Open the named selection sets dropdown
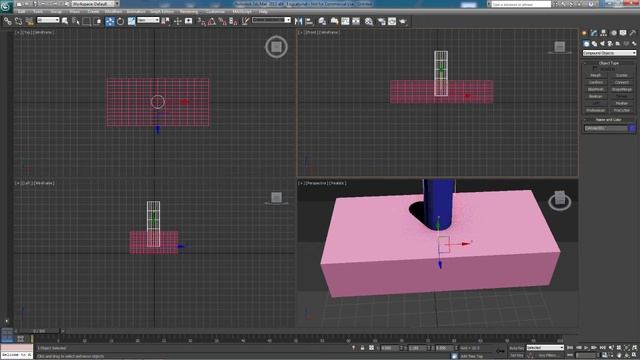Viewport: 640px width, 360px height. pos(271,20)
